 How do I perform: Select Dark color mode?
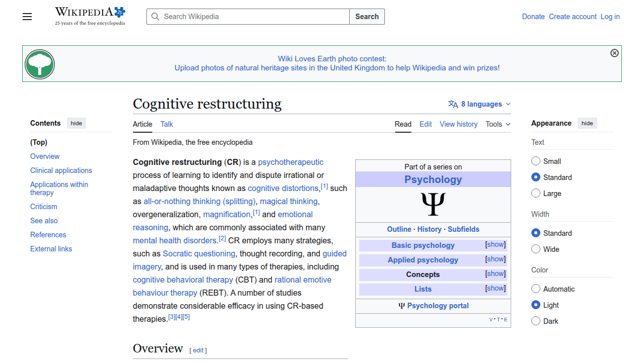point(536,321)
